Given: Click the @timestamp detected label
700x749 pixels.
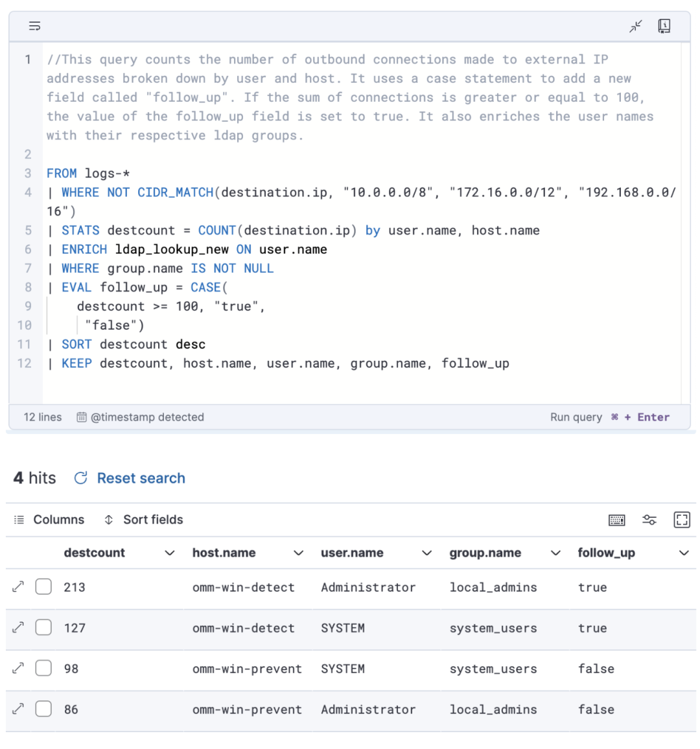Looking at the screenshot, I should coord(147,417).
